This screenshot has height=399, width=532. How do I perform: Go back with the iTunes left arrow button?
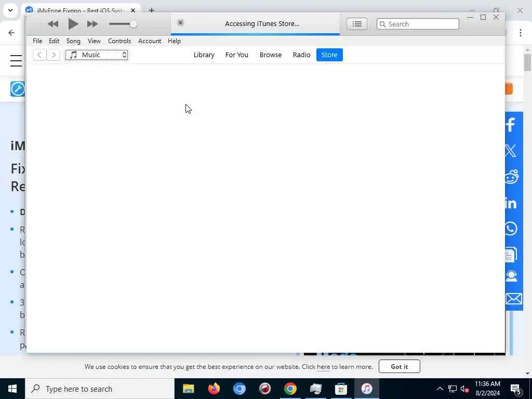(x=39, y=55)
